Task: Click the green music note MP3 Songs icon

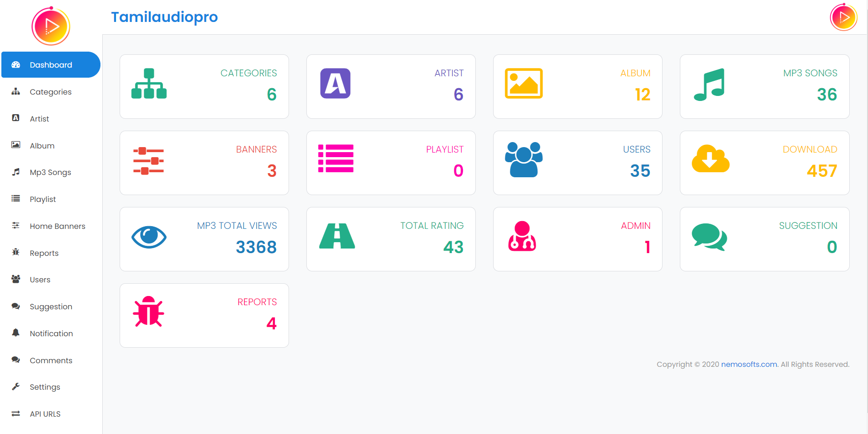Action: coord(709,85)
